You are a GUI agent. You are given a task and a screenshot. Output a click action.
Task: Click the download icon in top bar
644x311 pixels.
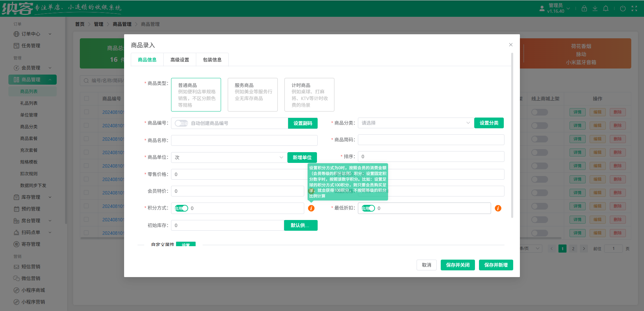(595, 8)
